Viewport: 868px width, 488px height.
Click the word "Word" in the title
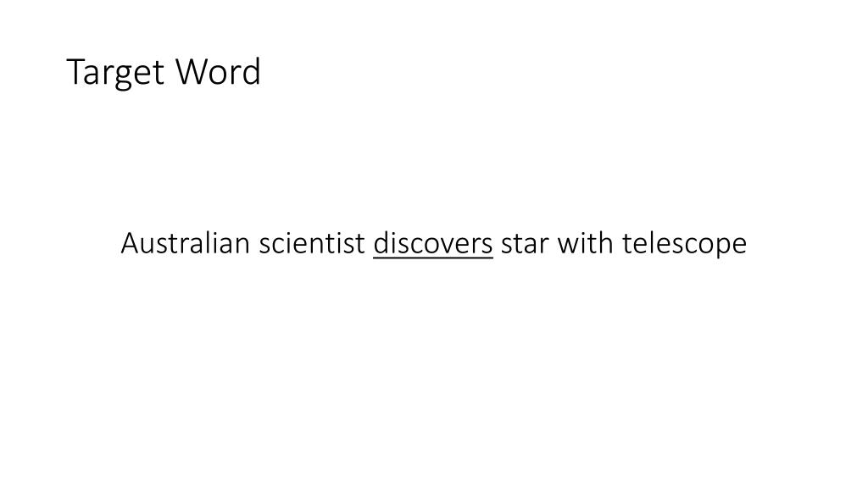pos(218,71)
